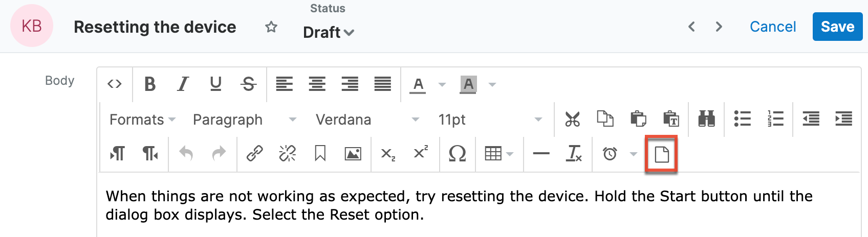The width and height of the screenshot is (868, 237).
Task: Click the Insert Image icon
Action: (x=353, y=153)
